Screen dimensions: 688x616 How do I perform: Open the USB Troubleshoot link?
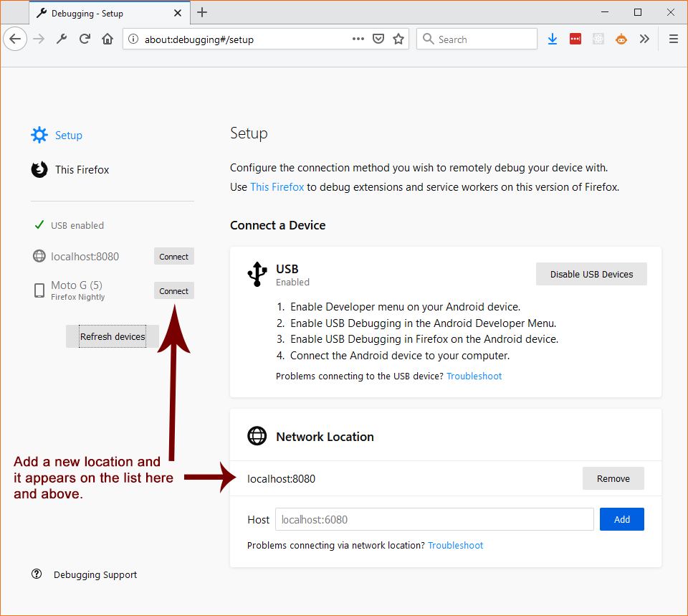click(474, 376)
